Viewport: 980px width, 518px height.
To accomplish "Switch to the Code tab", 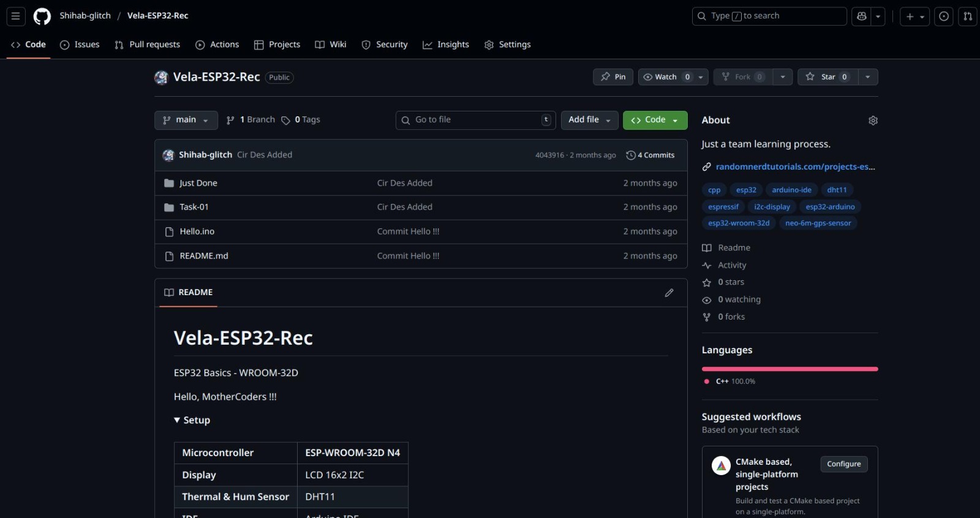I will [x=28, y=45].
